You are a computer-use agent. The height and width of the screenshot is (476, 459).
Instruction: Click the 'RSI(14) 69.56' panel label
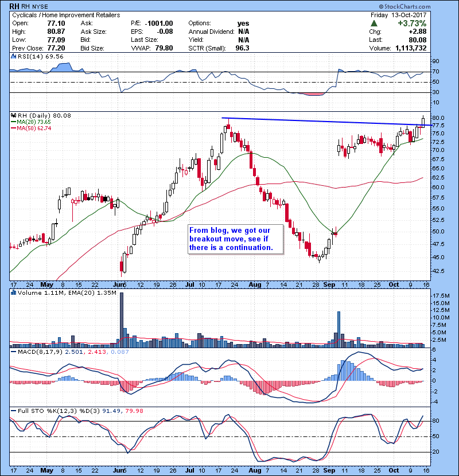tap(40, 56)
